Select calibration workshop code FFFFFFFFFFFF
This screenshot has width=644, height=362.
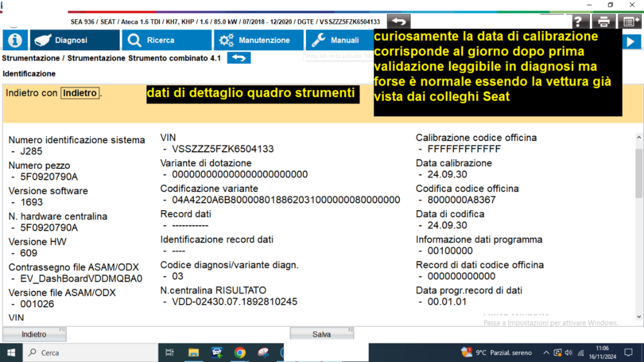464,149
